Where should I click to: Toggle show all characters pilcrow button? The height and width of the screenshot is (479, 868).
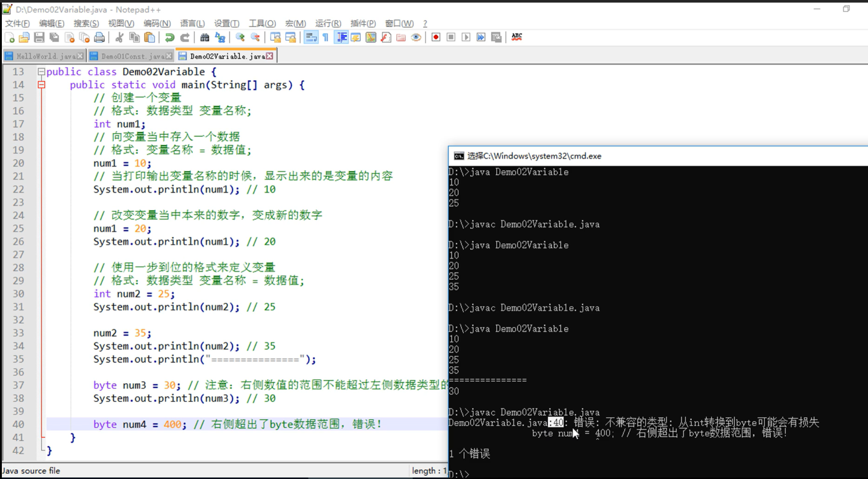(x=326, y=37)
